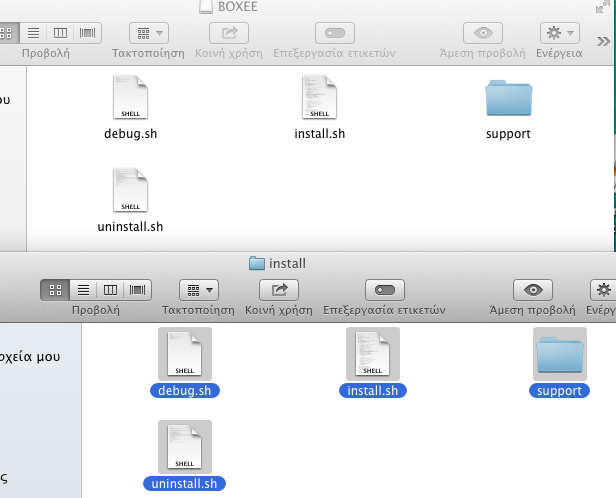The image size is (616, 498).
Task: Select uninstall.sh file icon in install window
Action: pos(185,447)
